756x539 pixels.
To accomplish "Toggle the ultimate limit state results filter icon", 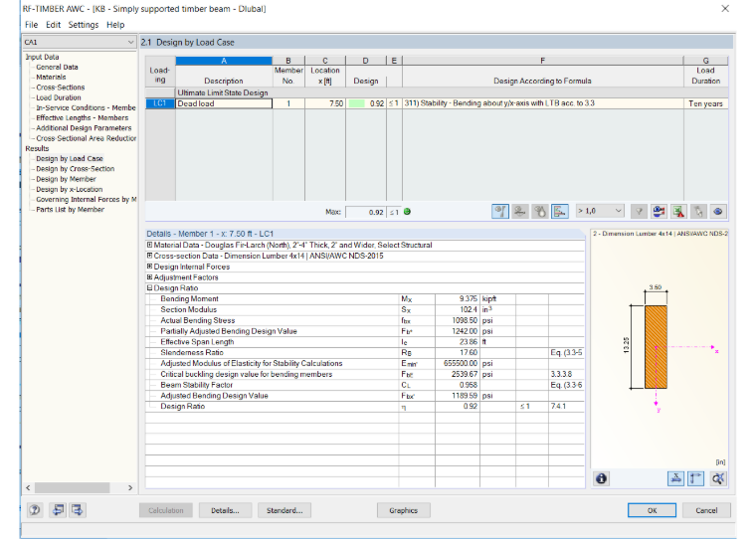I will 500,211.
